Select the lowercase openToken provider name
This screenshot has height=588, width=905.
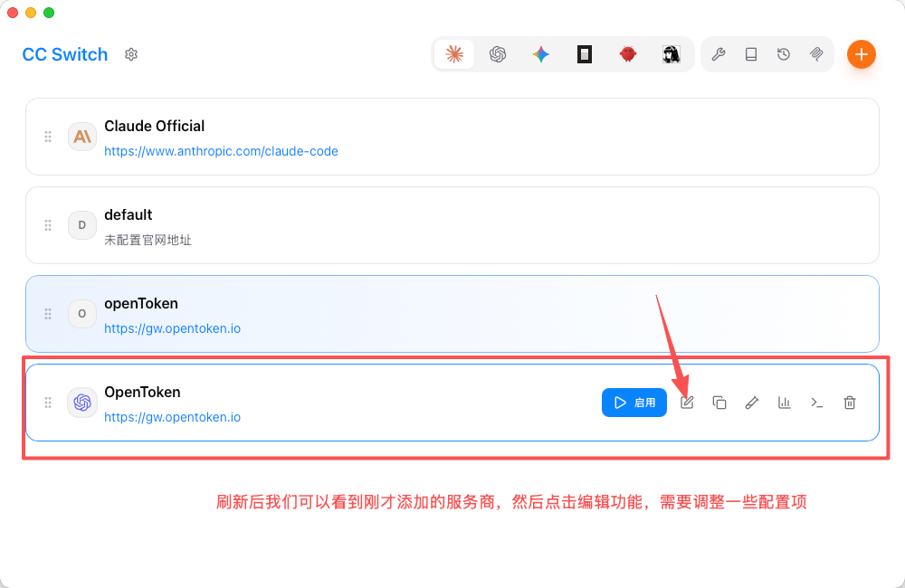[141, 304]
